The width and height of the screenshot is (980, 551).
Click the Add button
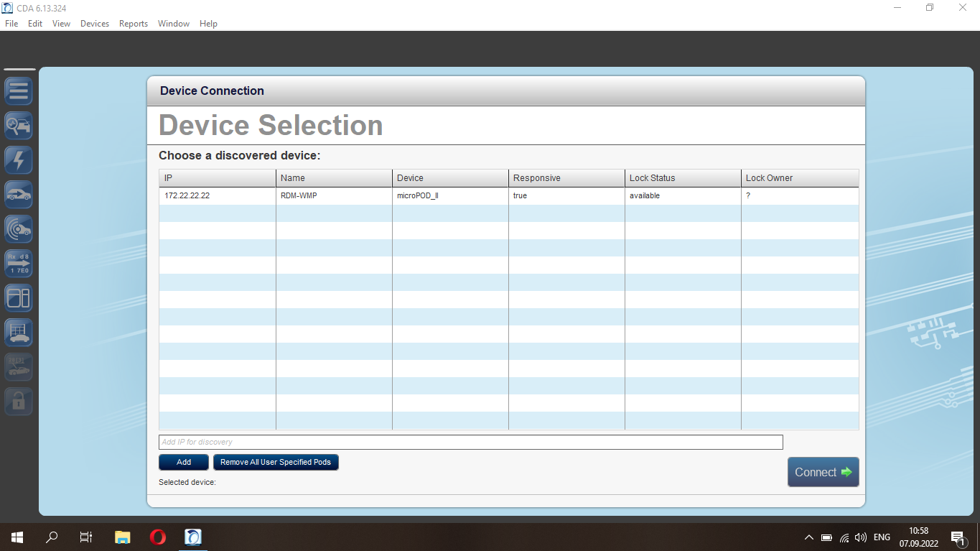coord(184,463)
